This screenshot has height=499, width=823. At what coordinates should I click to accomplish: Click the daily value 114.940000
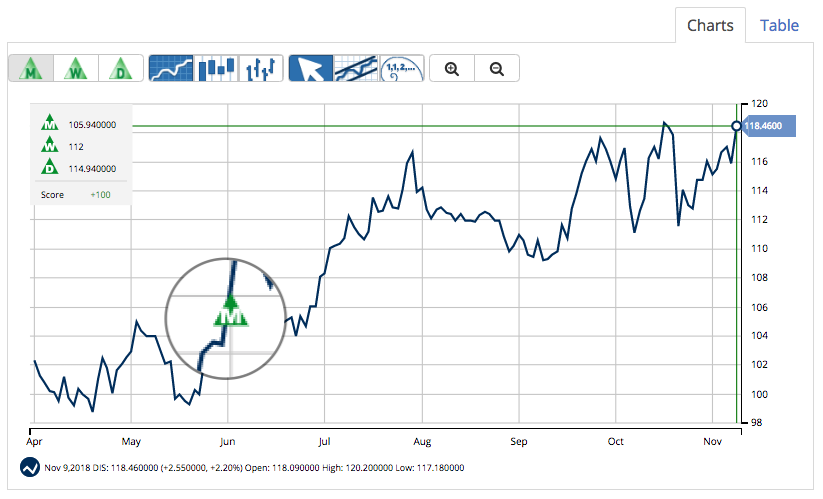click(x=92, y=169)
